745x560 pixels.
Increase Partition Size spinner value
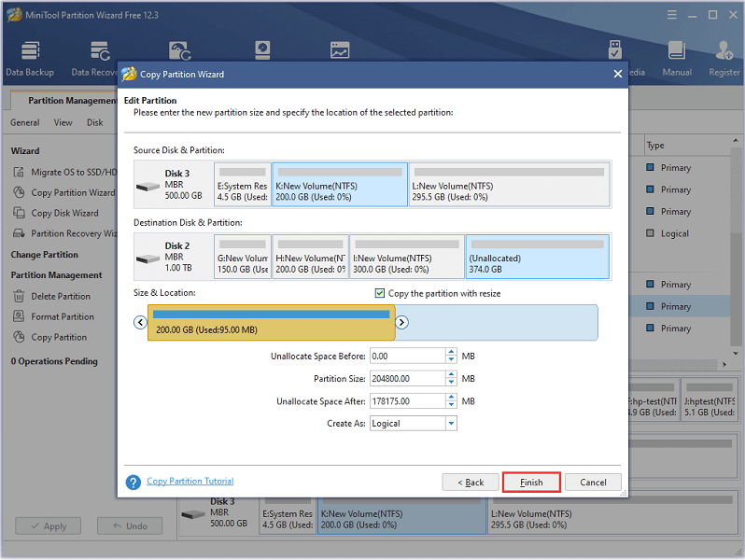click(x=451, y=375)
